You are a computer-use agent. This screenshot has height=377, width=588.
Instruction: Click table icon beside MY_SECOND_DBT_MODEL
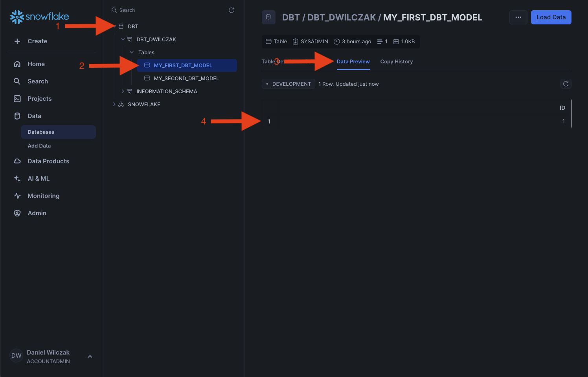pyautogui.click(x=147, y=78)
